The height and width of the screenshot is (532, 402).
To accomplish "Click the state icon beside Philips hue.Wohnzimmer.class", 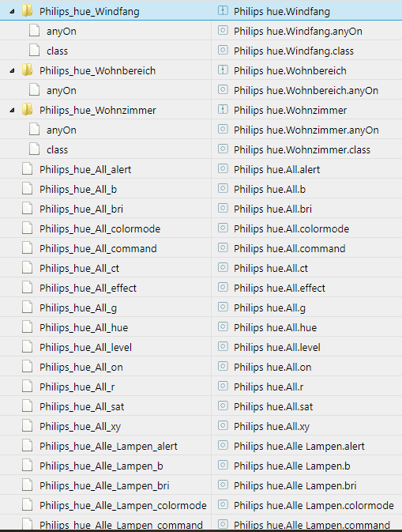I will (223, 149).
